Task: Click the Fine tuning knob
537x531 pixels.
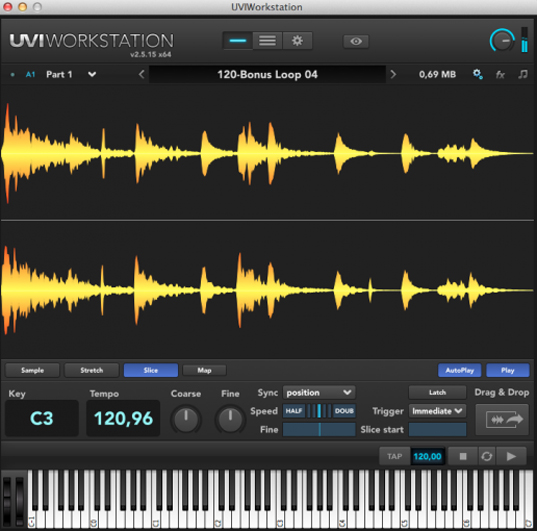Action: click(x=230, y=419)
